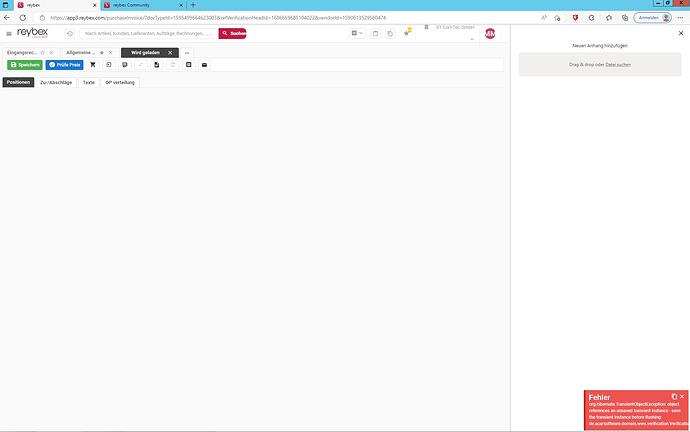Close the attachment side panel

681,33
